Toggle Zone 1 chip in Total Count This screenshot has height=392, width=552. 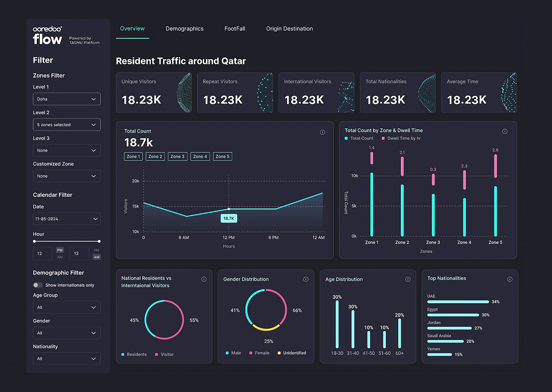coord(133,156)
